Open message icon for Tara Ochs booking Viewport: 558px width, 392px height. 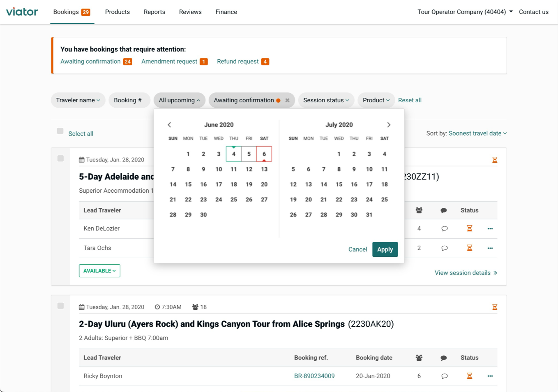pyautogui.click(x=444, y=248)
